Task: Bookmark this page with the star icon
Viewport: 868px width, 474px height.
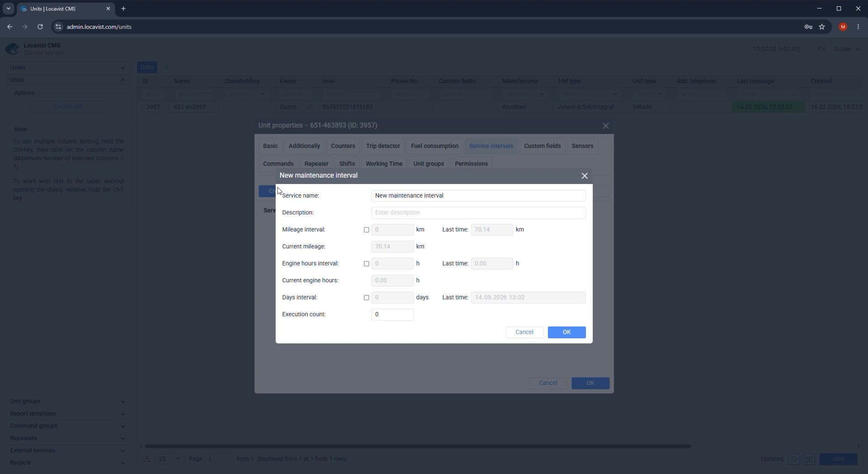Action: (822, 27)
